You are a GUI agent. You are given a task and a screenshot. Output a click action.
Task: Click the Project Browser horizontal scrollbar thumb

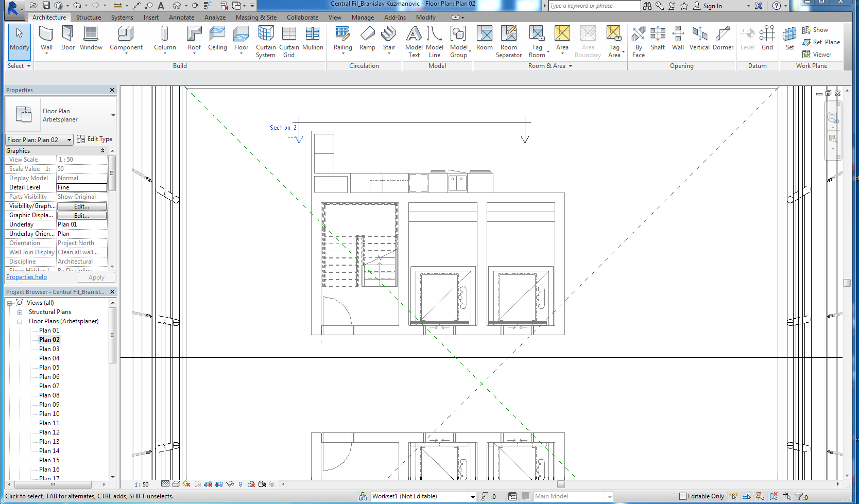click(x=53, y=484)
